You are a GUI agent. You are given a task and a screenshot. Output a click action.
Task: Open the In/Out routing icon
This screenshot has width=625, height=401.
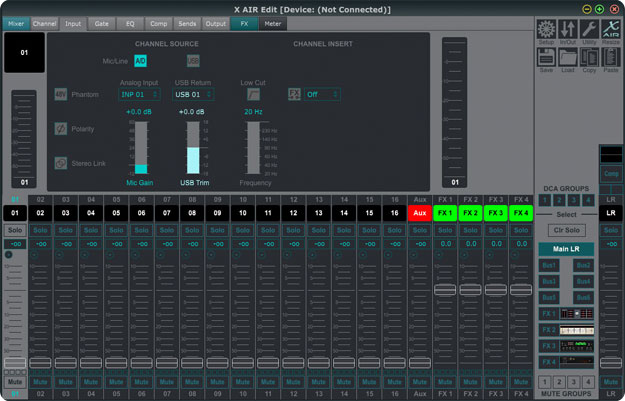pos(568,29)
